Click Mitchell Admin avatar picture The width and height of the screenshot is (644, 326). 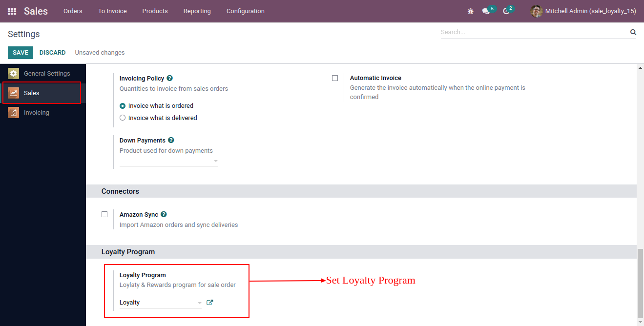tap(537, 11)
